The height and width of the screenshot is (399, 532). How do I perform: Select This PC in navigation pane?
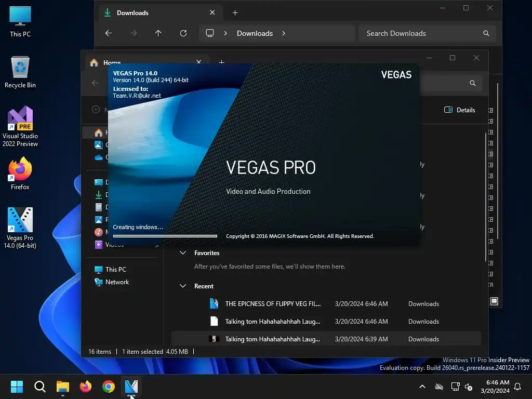(x=115, y=270)
